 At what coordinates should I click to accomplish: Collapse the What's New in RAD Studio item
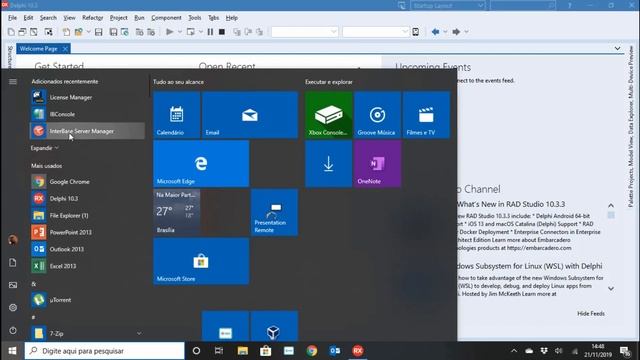click(x=611, y=205)
